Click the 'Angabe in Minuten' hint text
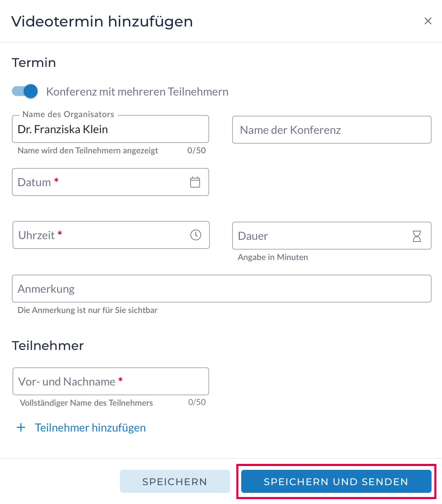The height and width of the screenshot is (504, 442). 273,257
